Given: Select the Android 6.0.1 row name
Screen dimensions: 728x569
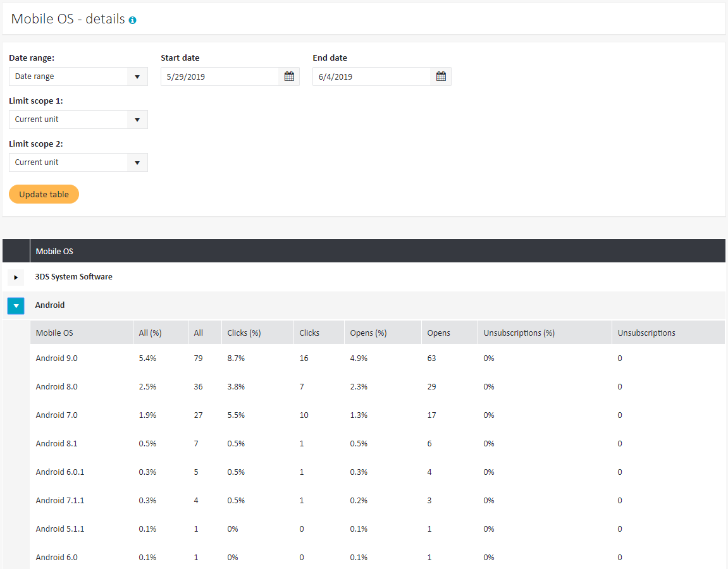Looking at the screenshot, I should pos(60,472).
